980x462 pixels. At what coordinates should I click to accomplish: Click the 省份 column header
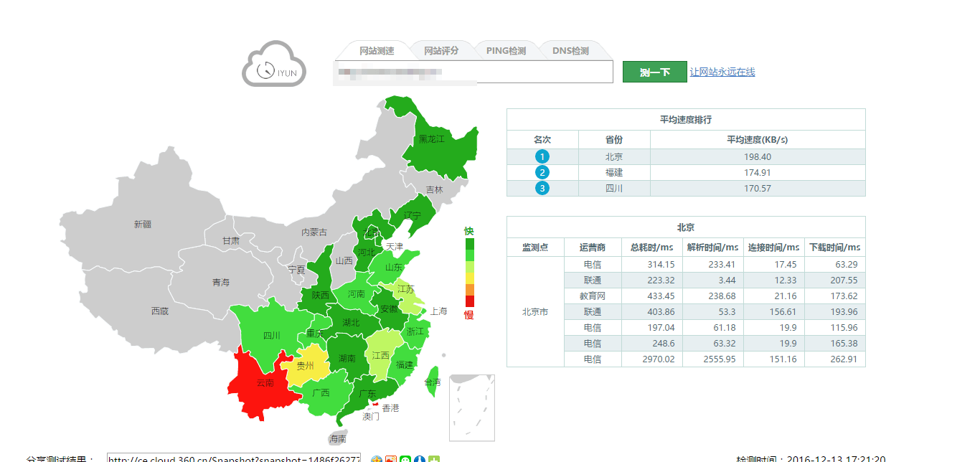click(614, 140)
